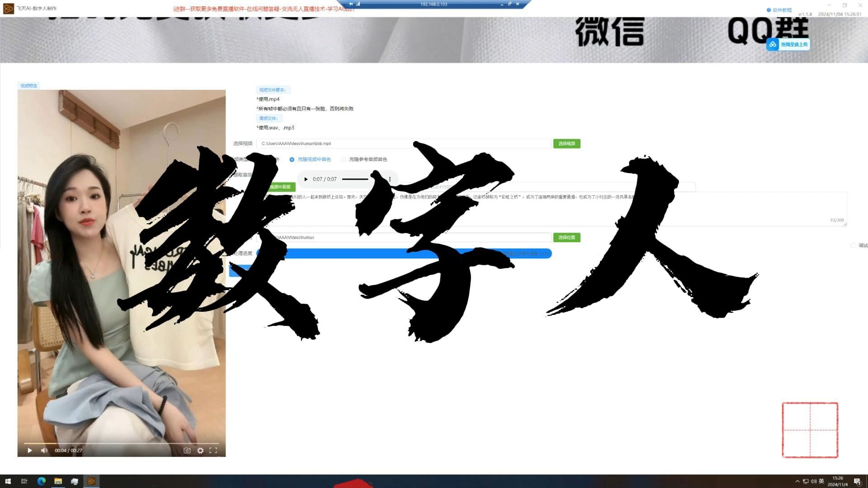Click the remote session signal icon
868x488 pixels.
click(x=358, y=4)
